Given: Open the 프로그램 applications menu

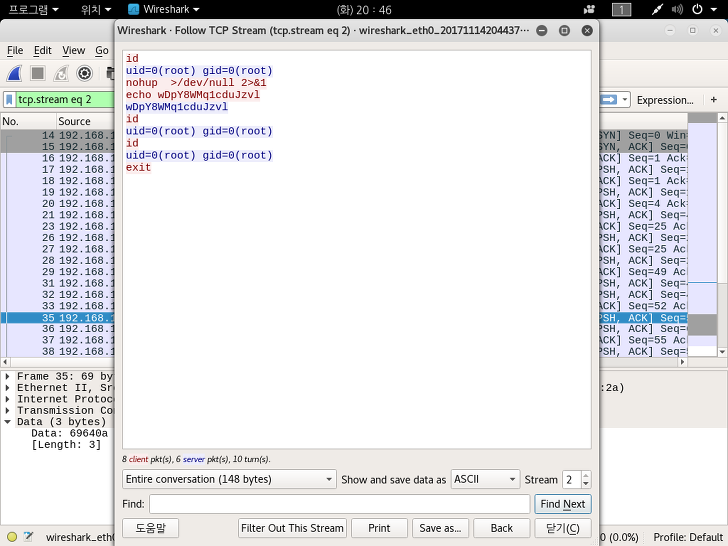Looking at the screenshot, I should [33, 9].
